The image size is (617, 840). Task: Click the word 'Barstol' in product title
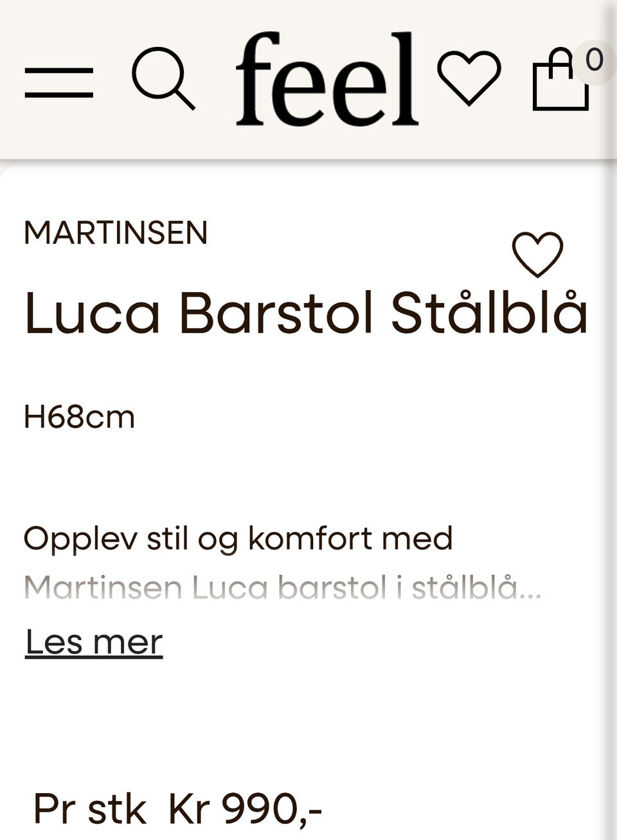click(276, 313)
